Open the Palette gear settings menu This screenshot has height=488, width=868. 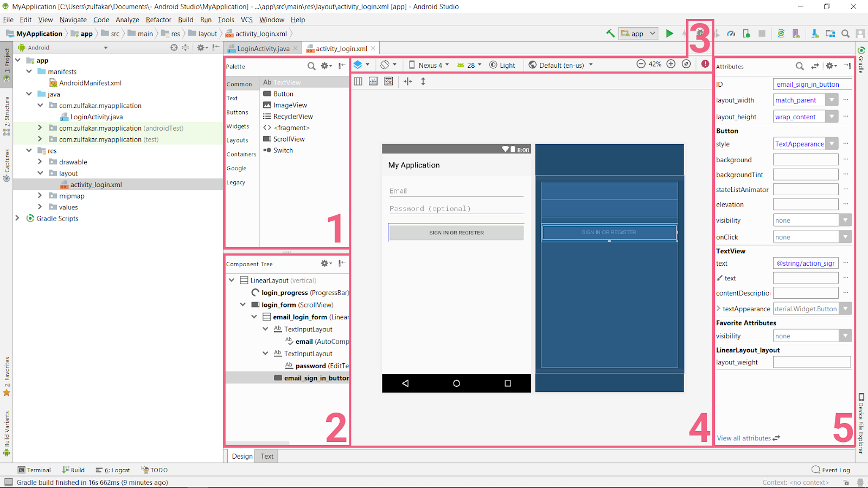(x=326, y=66)
